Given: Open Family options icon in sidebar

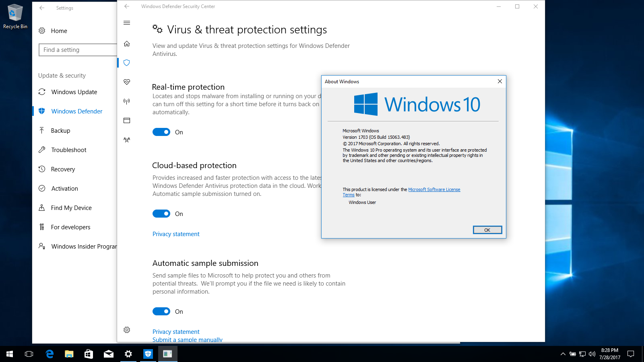Looking at the screenshot, I should (x=127, y=140).
